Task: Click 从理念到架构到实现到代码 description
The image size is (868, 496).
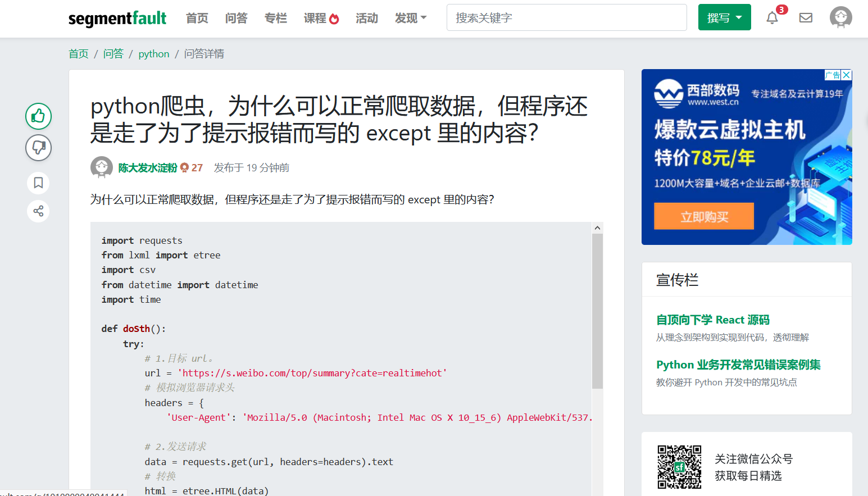Action: click(x=733, y=338)
